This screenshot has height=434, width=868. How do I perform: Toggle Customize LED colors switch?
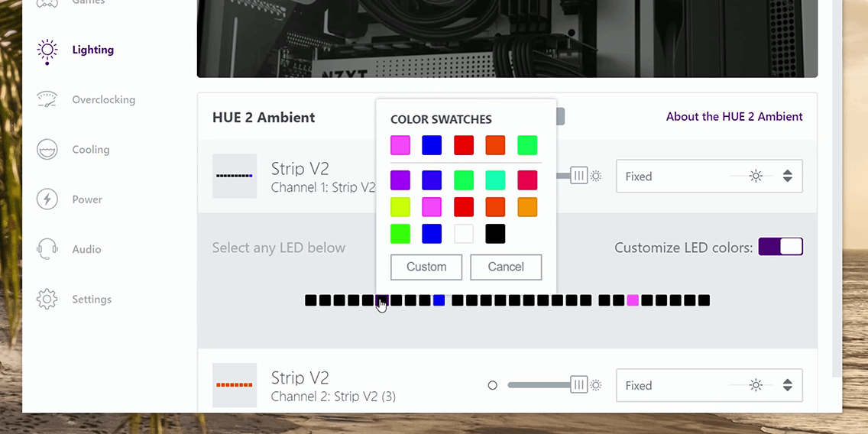tap(780, 247)
